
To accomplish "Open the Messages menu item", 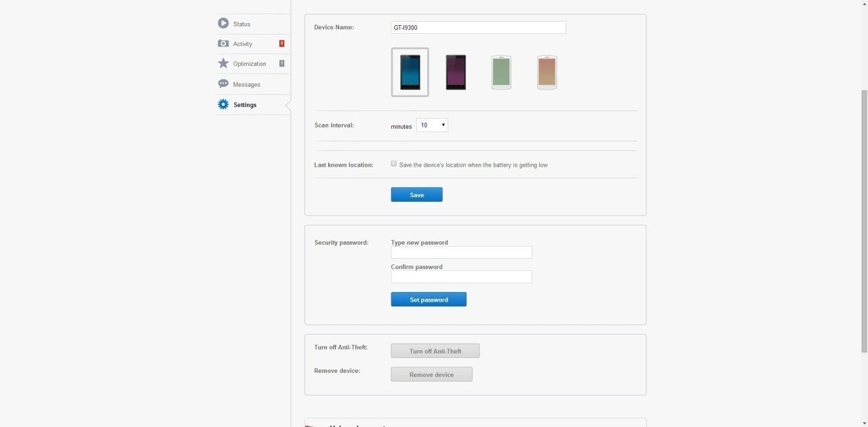I will click(253, 84).
